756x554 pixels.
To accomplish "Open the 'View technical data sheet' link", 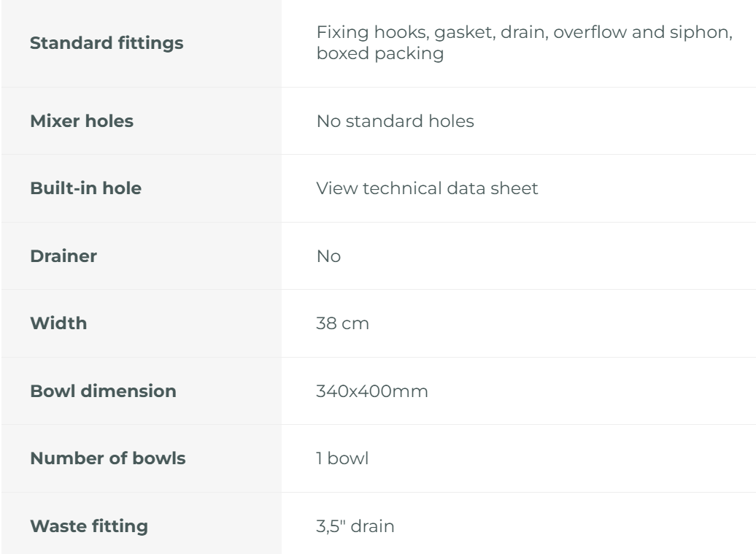I will (427, 188).
